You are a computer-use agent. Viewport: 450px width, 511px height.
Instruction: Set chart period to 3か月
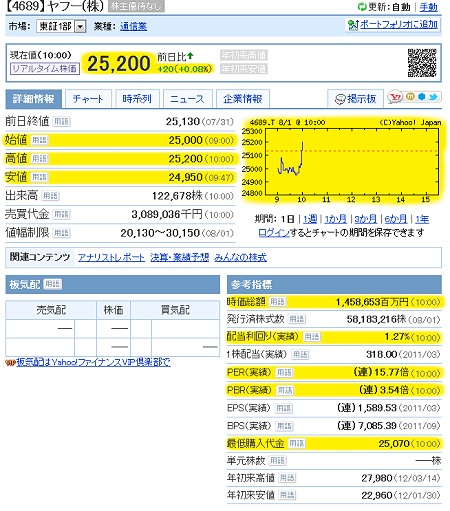tap(365, 219)
